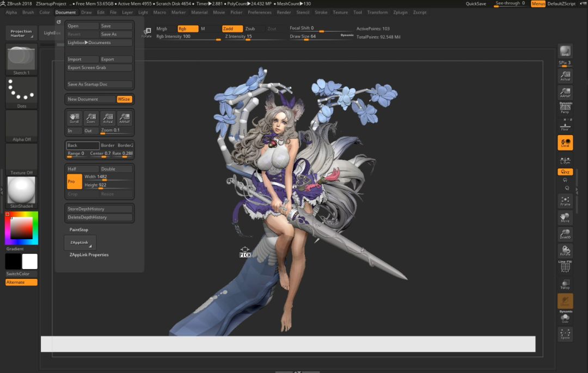Adjust the document Width slider
588x373 pixels.
pos(108,177)
